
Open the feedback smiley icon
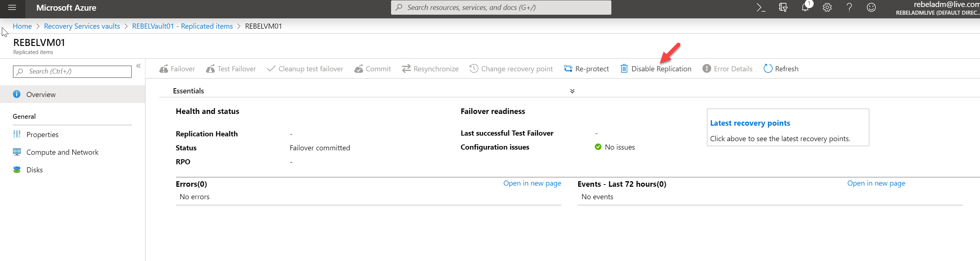click(871, 8)
